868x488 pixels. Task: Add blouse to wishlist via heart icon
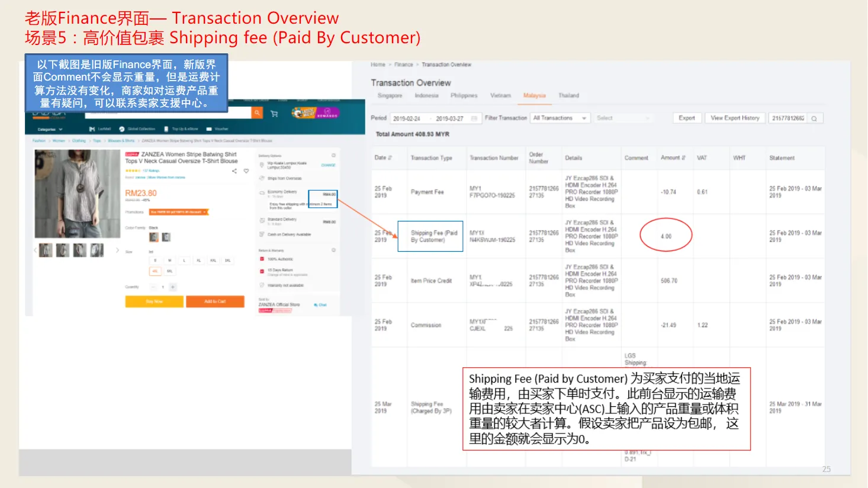click(x=246, y=171)
